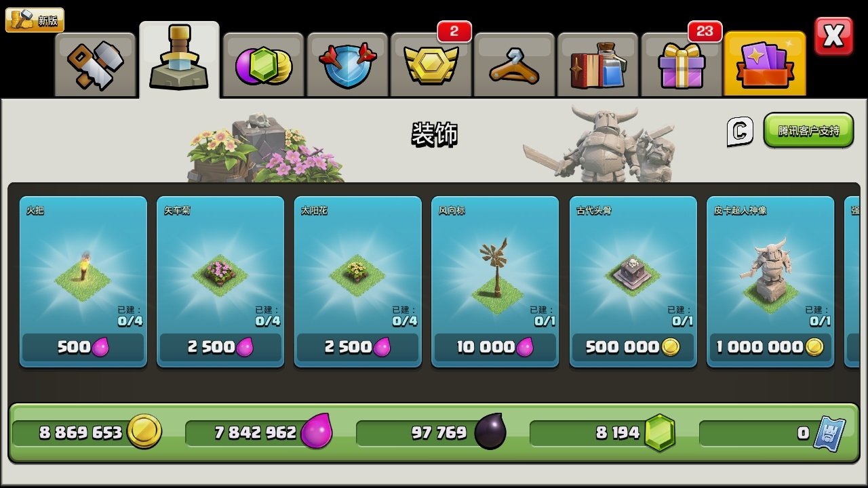Image resolution: width=868 pixels, height=488 pixels.
Task: Open the golden badge tab with 2 notifications
Action: click(431, 65)
